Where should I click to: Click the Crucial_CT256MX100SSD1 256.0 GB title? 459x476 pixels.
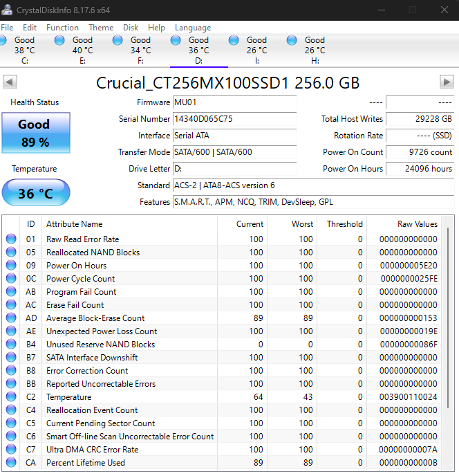click(228, 82)
